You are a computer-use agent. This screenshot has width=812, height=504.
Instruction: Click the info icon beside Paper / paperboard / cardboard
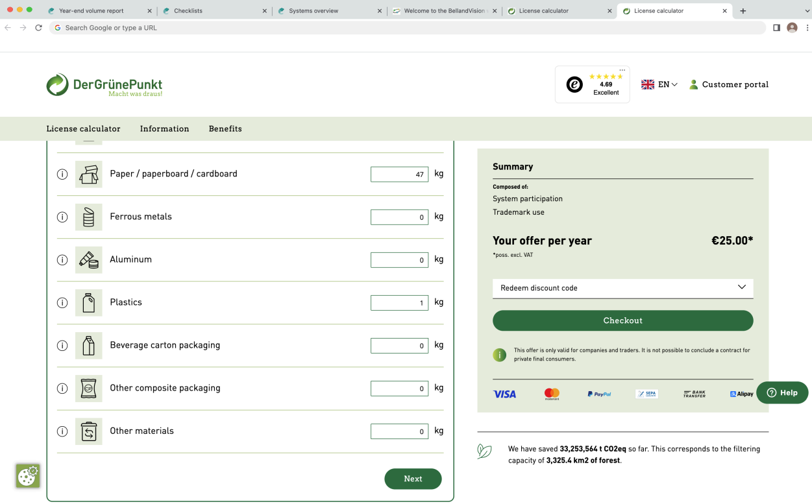coord(62,174)
